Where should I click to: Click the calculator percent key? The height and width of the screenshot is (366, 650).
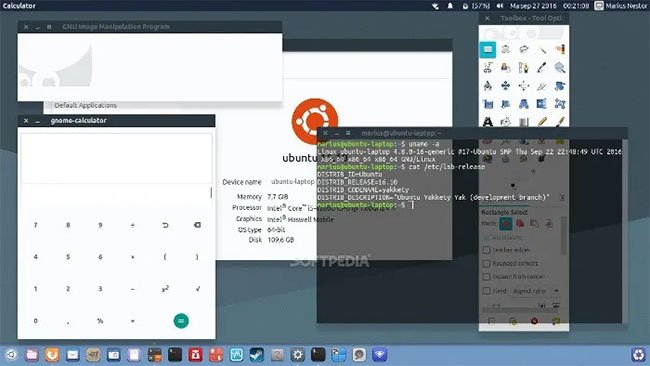pos(100,321)
